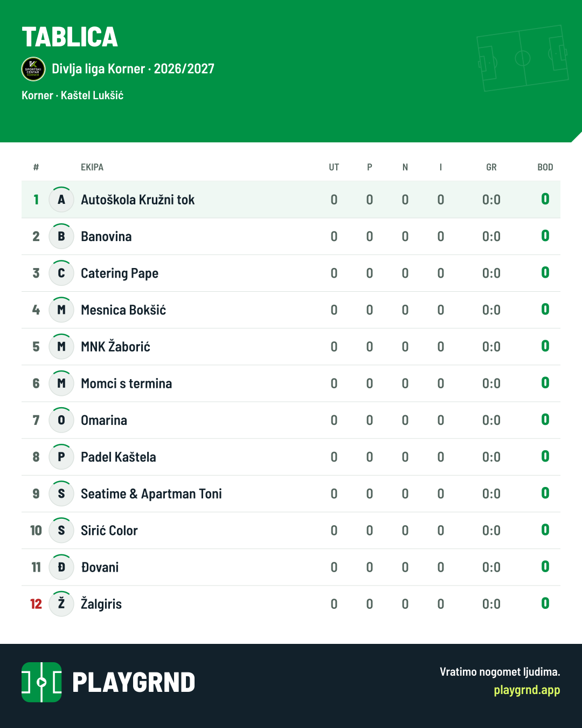This screenshot has width=582, height=728.
Task: Open Divlja liga Korner 2026/2027 title
Action: coord(133,69)
